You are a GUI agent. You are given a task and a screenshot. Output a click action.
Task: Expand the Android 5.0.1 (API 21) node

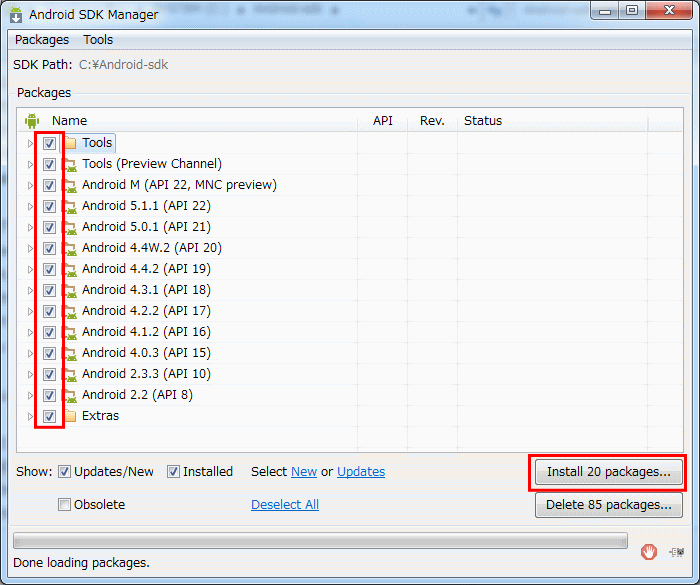click(30, 227)
